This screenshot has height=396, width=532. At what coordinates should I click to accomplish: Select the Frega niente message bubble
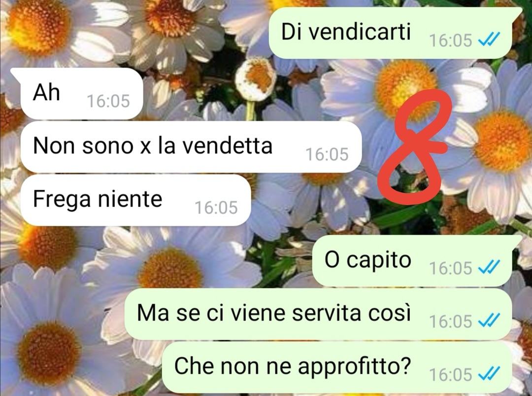tap(136, 200)
